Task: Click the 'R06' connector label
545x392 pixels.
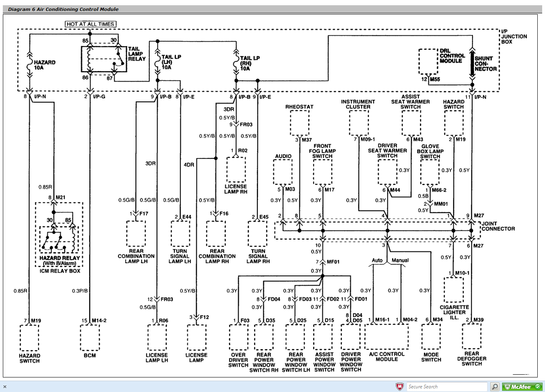Action: 163,320
